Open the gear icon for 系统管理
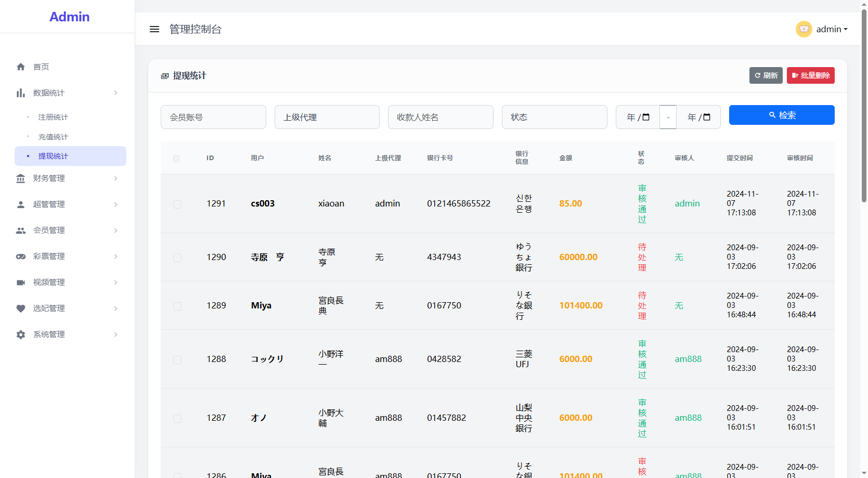The height and width of the screenshot is (478, 868). coord(21,334)
